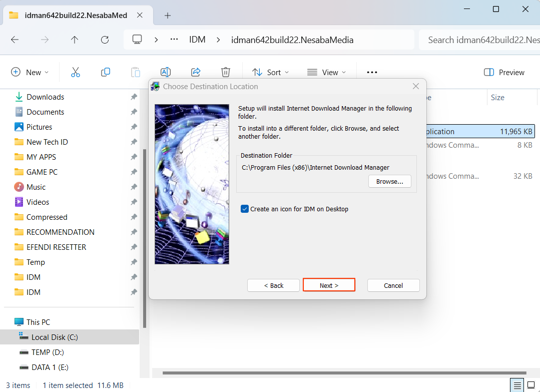Open the New dropdown menu

pyautogui.click(x=30, y=72)
